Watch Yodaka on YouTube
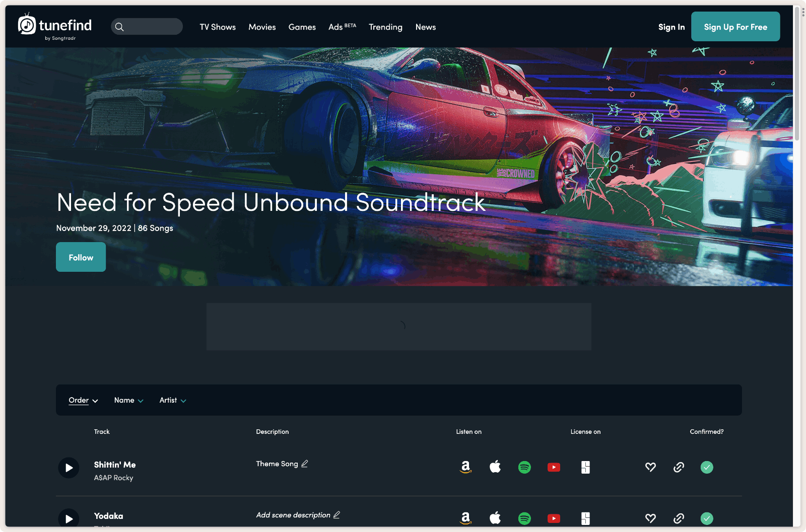This screenshot has height=532, width=806. click(554, 518)
